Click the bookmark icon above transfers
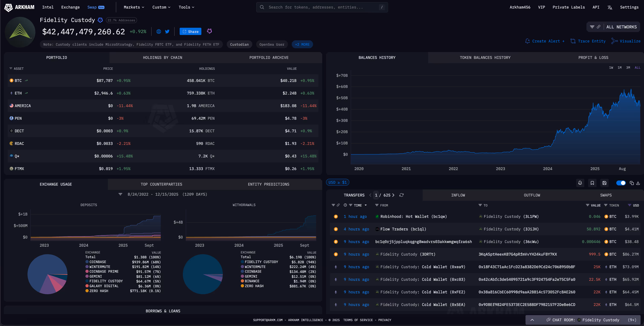The image size is (644, 326). (x=592, y=183)
